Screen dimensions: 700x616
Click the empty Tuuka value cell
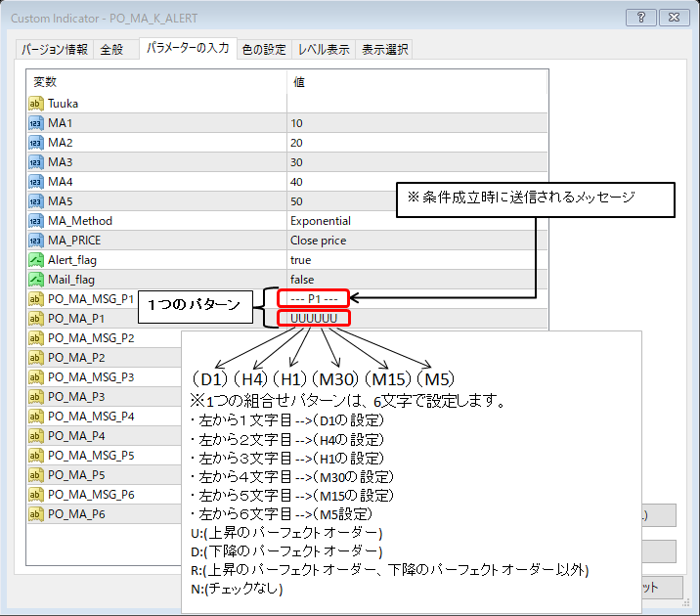(x=416, y=104)
